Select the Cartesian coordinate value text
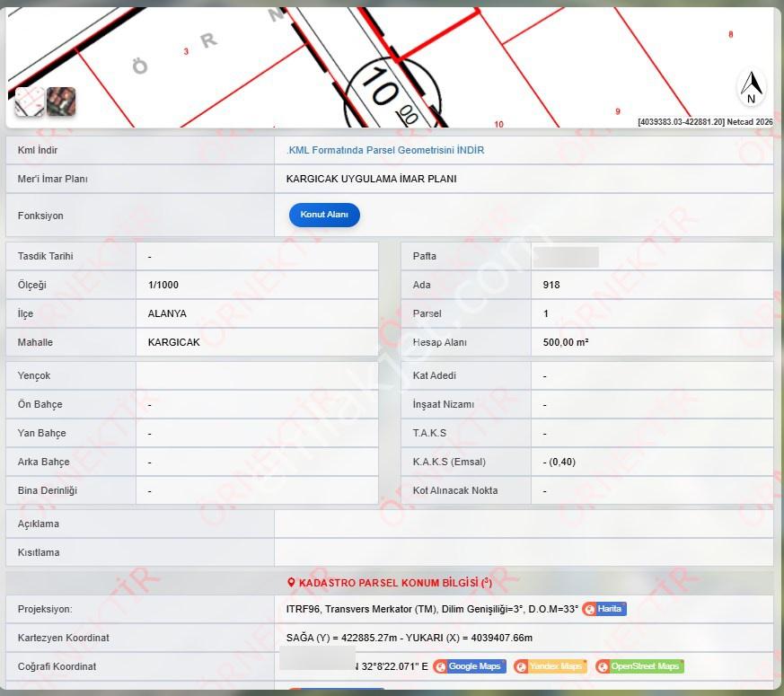The width and height of the screenshot is (784, 696). coord(409,638)
